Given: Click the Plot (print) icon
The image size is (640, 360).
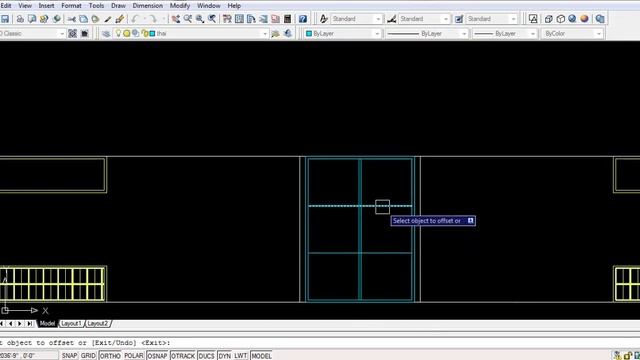Looking at the screenshot, I should (20, 19).
